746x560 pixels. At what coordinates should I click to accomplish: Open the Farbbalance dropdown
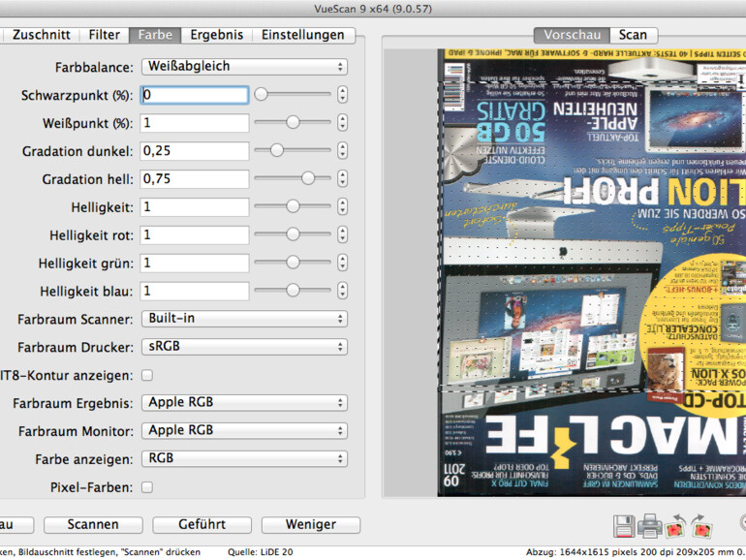(x=244, y=67)
